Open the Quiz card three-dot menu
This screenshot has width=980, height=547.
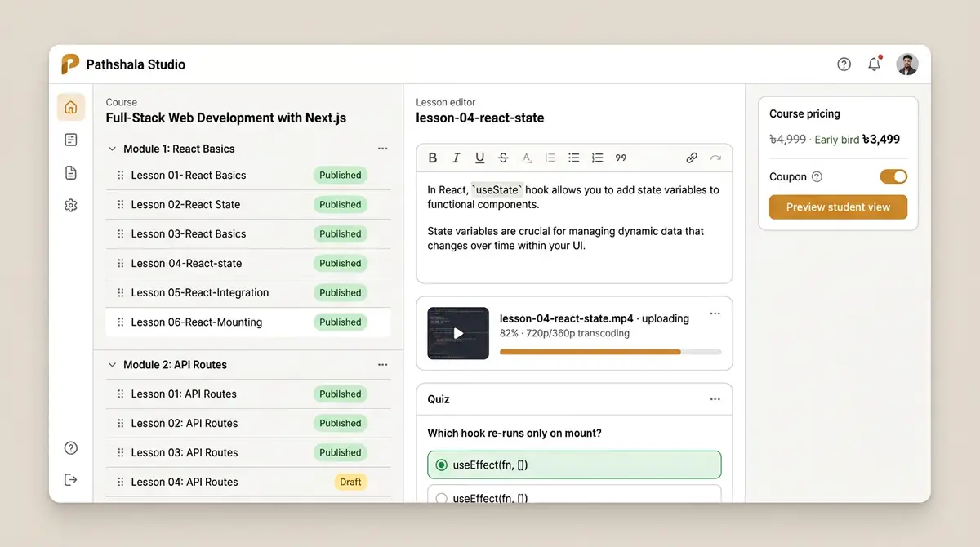pyautogui.click(x=715, y=399)
